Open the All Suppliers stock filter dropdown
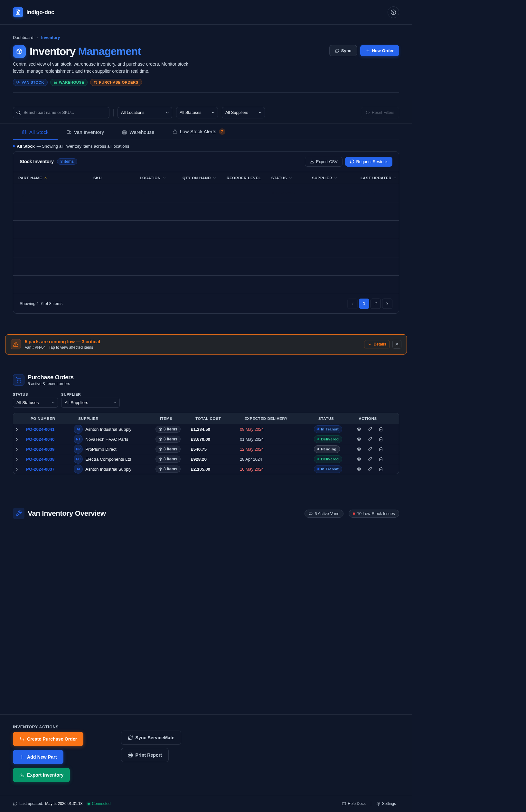The height and width of the screenshot is (812, 526). [x=243, y=113]
